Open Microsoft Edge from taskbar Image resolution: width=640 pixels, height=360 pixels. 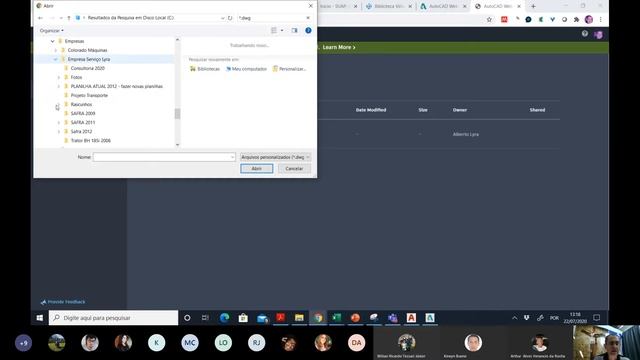(x=224, y=318)
